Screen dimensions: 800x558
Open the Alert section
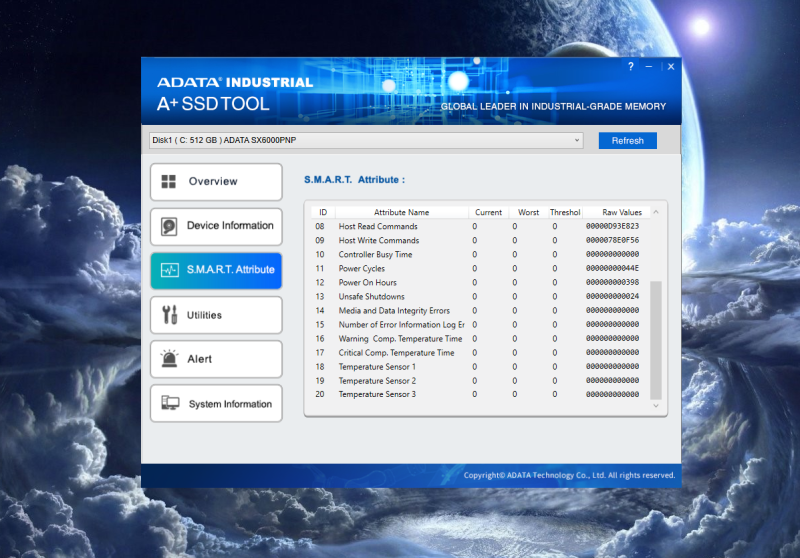point(216,359)
